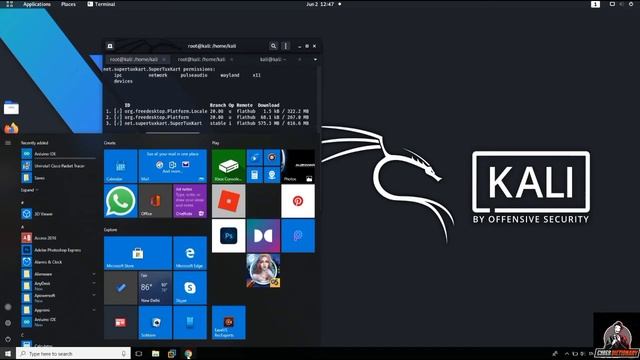Open the Photos tile
The width and height of the screenshot is (640, 360).
(298, 166)
